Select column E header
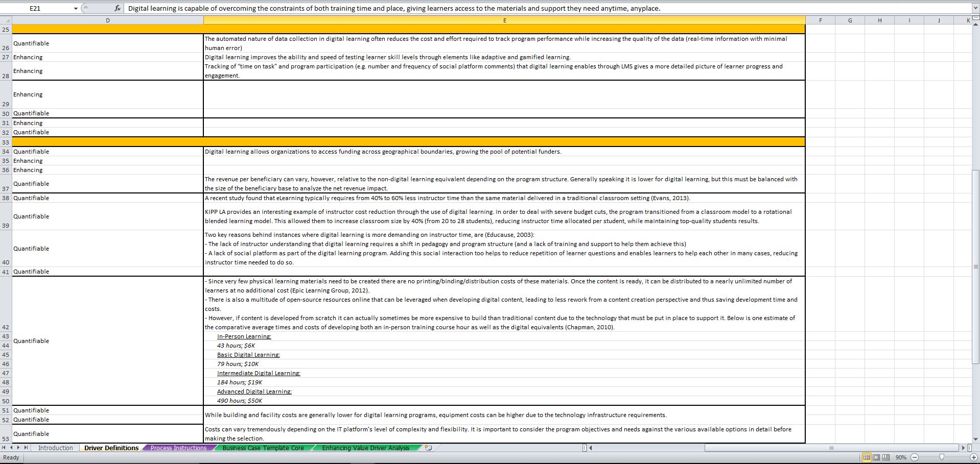The width and height of the screenshot is (980, 464). coord(504,20)
